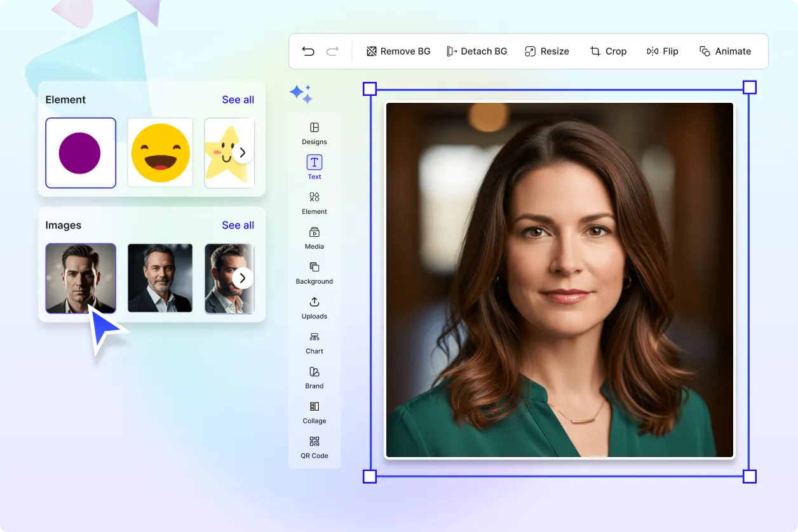Open the Uploads panel
This screenshot has height=532, width=798.
(314, 306)
